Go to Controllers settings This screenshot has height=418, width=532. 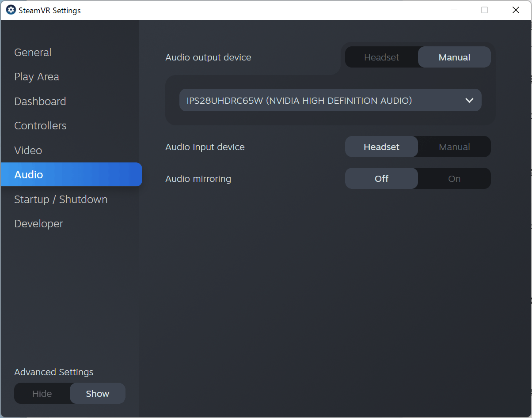pos(40,126)
